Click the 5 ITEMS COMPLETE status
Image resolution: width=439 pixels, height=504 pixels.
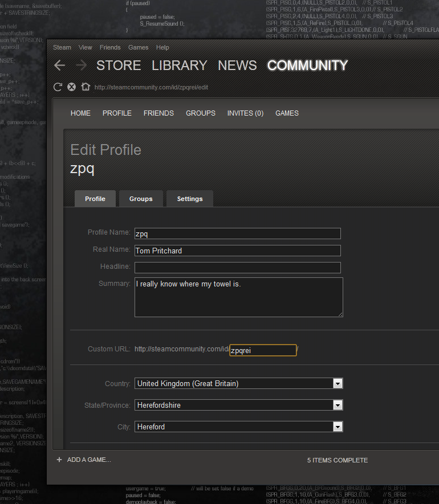[x=338, y=460]
